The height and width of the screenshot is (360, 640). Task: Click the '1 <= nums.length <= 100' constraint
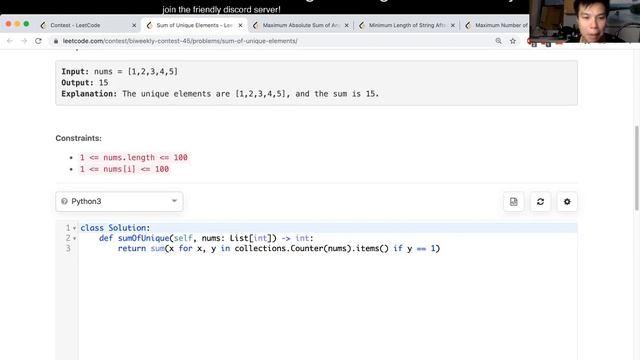(x=133, y=158)
